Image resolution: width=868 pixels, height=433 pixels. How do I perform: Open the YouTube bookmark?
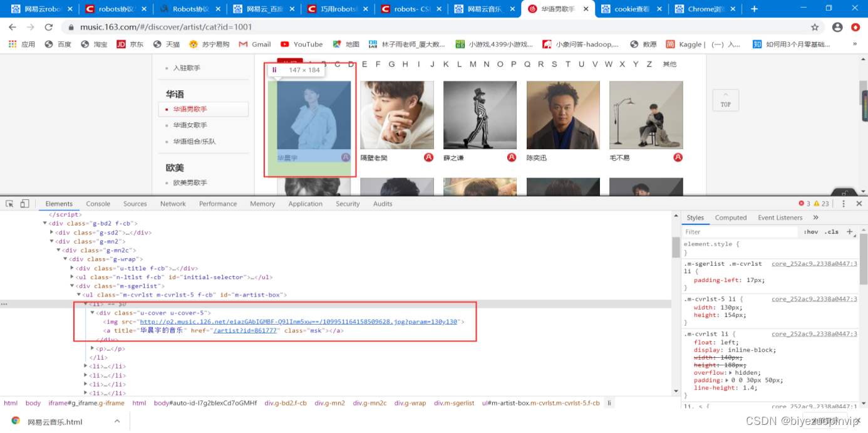[x=302, y=44]
